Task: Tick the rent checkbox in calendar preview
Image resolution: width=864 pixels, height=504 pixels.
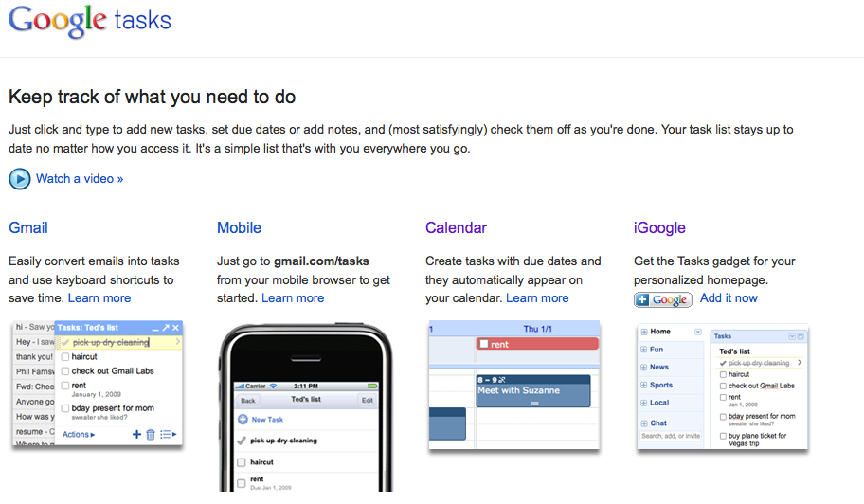Action: 484,344
